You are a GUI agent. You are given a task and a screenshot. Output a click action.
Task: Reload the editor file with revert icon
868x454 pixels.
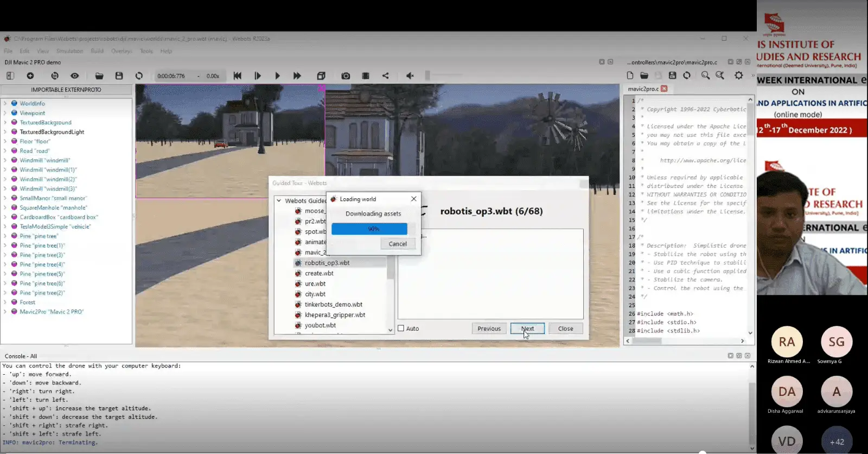pos(687,75)
